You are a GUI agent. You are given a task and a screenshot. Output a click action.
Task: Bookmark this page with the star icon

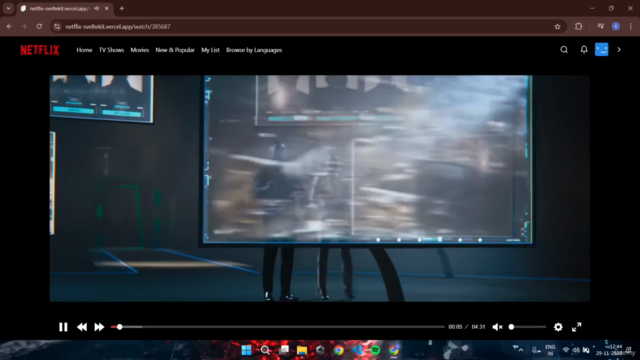tap(558, 27)
